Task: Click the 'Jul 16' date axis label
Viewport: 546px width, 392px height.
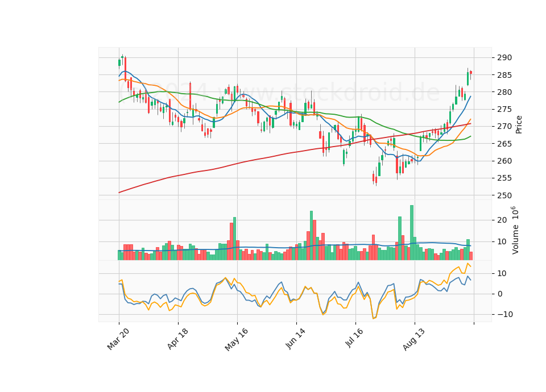Action: point(354,337)
